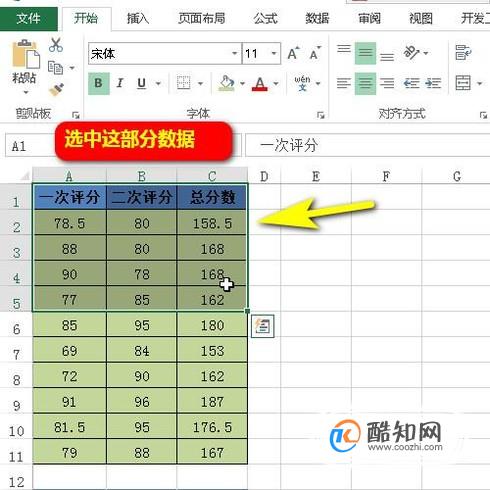Viewport: 490px width, 490px height.
Task: Click the Quick Analysis icon beside the selection
Action: pyautogui.click(x=263, y=326)
